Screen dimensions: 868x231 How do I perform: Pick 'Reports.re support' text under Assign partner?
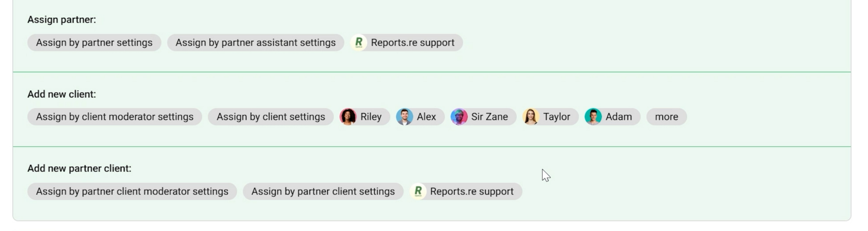tap(412, 43)
